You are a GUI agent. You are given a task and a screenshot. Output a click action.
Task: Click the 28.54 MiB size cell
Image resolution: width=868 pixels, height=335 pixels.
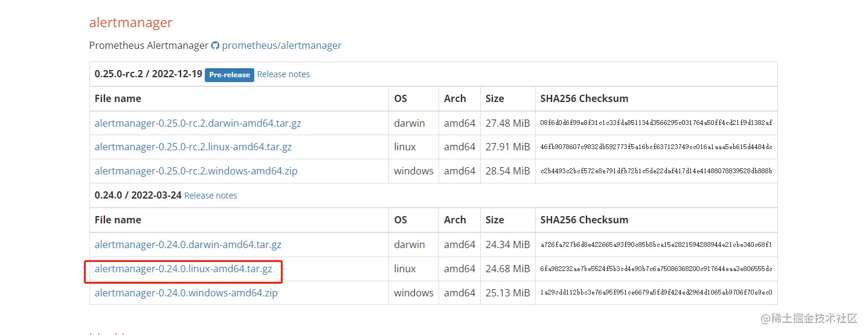tap(507, 171)
